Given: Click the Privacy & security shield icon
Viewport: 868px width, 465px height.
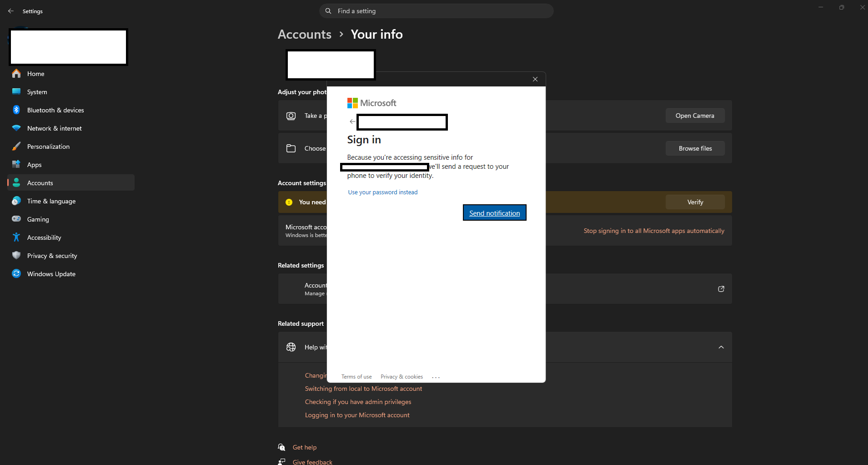Looking at the screenshot, I should coord(16,256).
